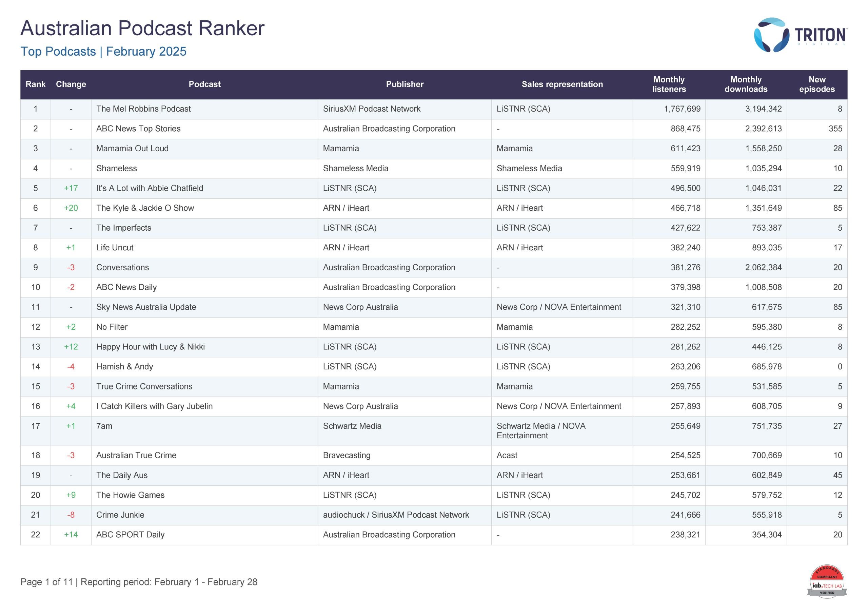The image size is (868, 614).
Task: Click The Daily Aus podcast name
Action: pyautogui.click(x=122, y=475)
